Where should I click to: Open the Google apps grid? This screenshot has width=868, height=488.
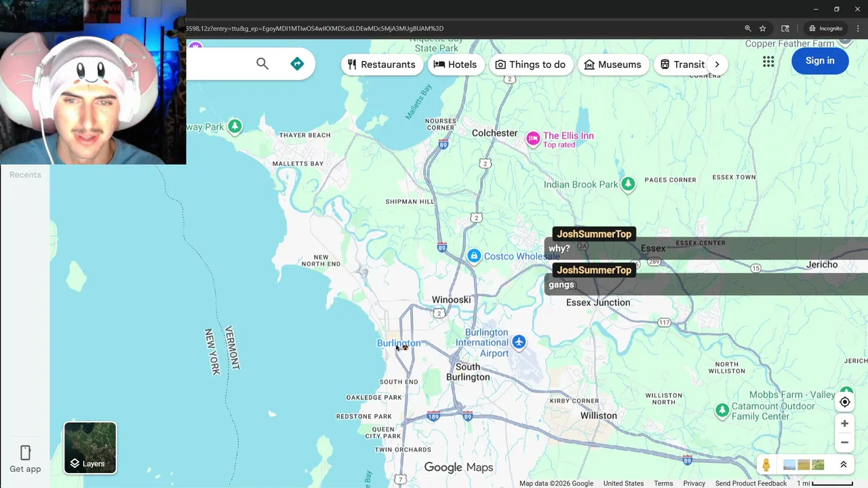768,62
